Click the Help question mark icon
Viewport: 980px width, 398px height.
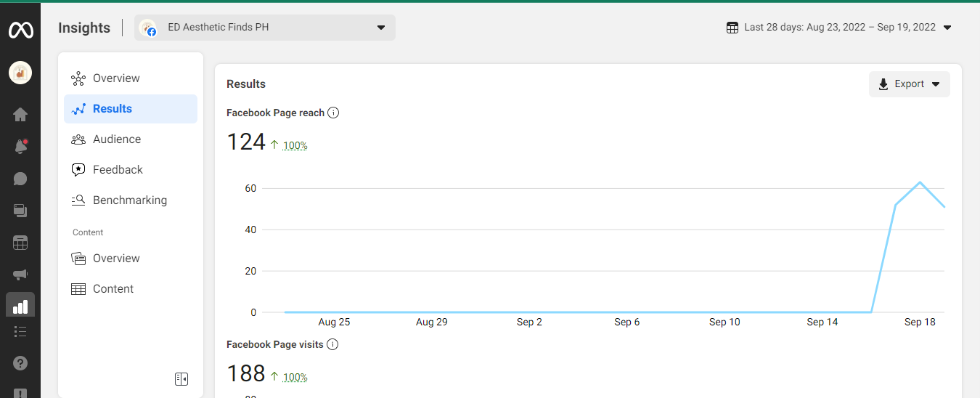point(20,363)
